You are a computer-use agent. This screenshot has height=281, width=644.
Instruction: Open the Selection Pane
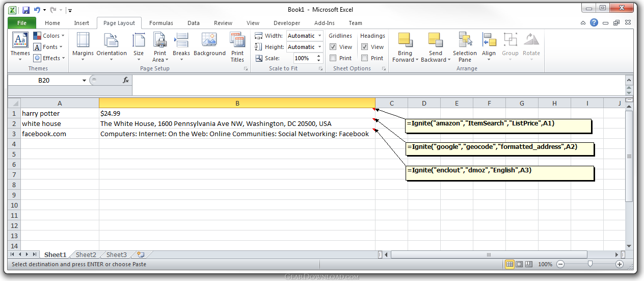(465, 47)
